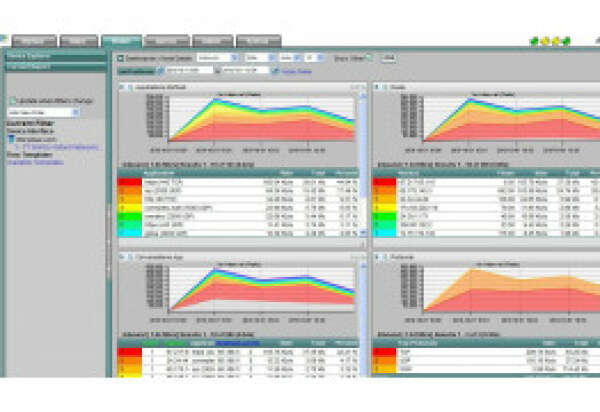
Task: Click the collapse icon on the Applications Default panel
Action: click(x=122, y=88)
